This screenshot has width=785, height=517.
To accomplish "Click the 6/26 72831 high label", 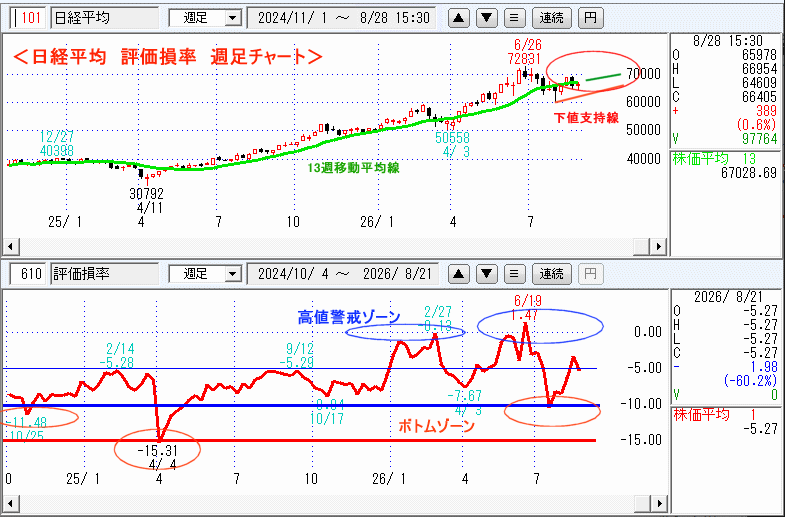I will [524, 52].
